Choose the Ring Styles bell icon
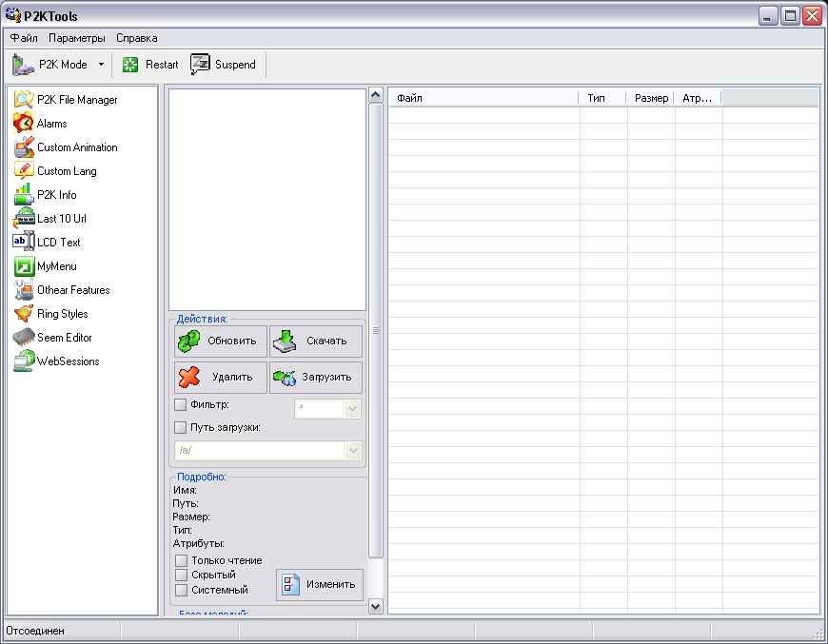Image resolution: width=828 pixels, height=644 pixels. pos(24,314)
